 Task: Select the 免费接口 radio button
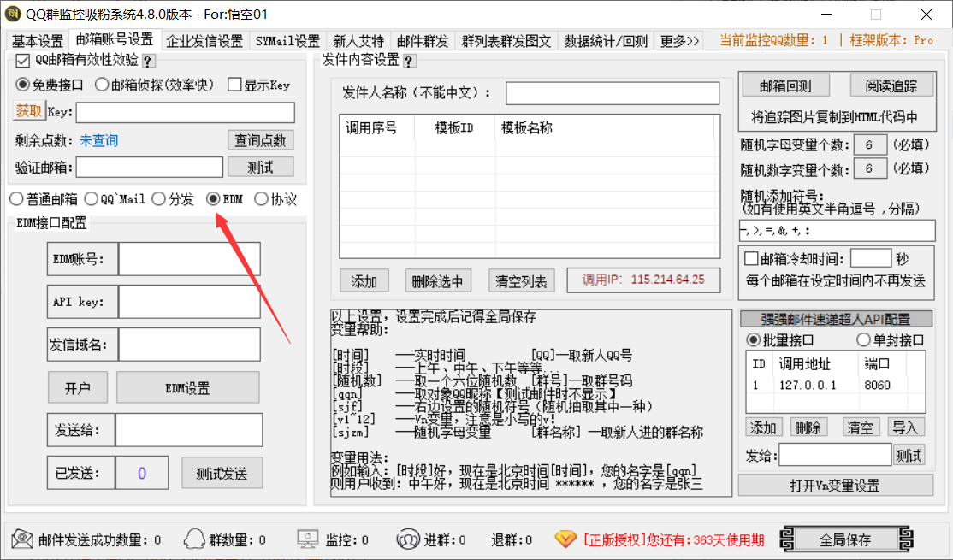22,85
